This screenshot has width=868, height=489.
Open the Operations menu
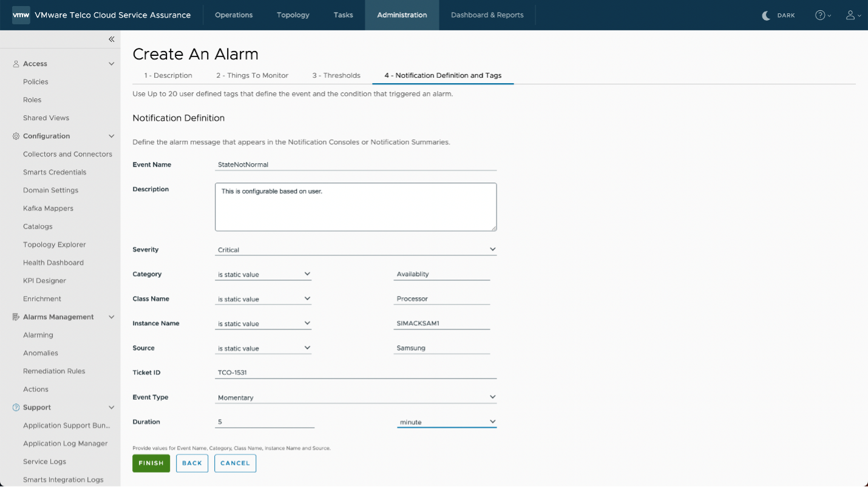click(234, 15)
